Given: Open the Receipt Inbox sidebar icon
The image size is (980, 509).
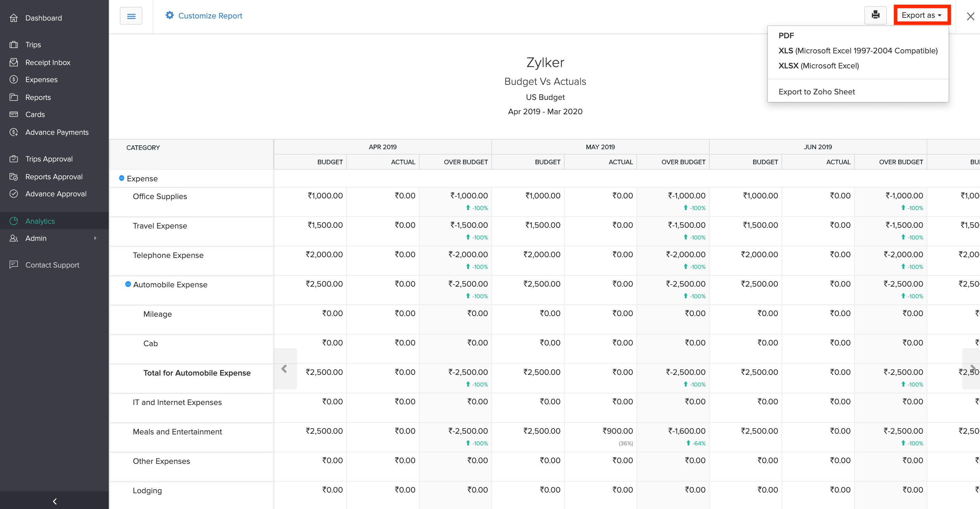Looking at the screenshot, I should coord(14,62).
